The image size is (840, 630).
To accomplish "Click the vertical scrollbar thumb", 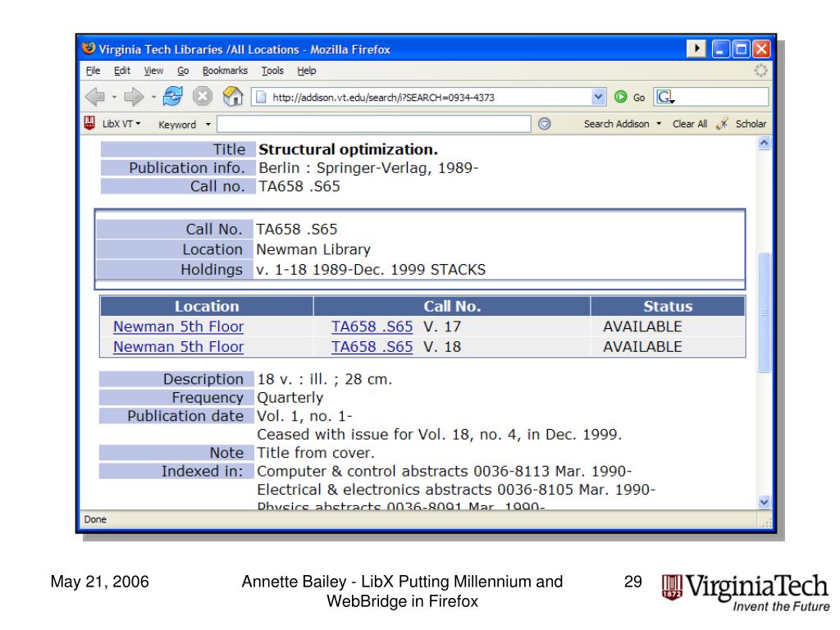I will pyautogui.click(x=764, y=312).
